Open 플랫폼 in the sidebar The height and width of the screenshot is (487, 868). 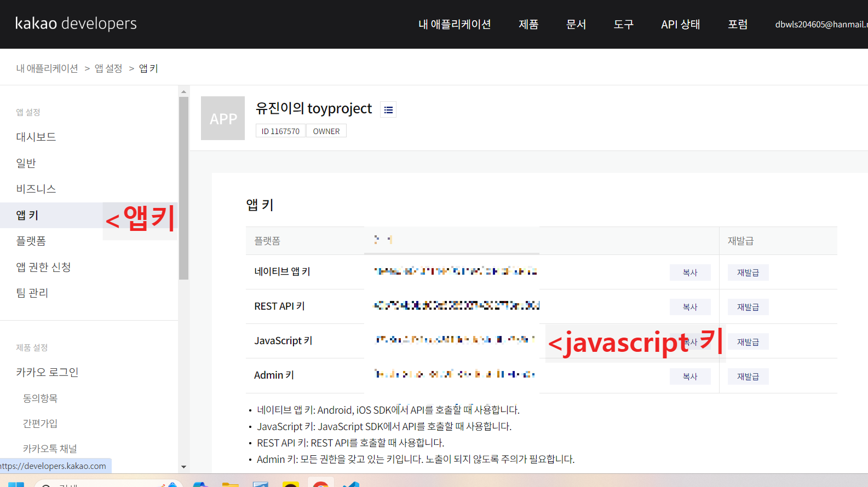[31, 241]
